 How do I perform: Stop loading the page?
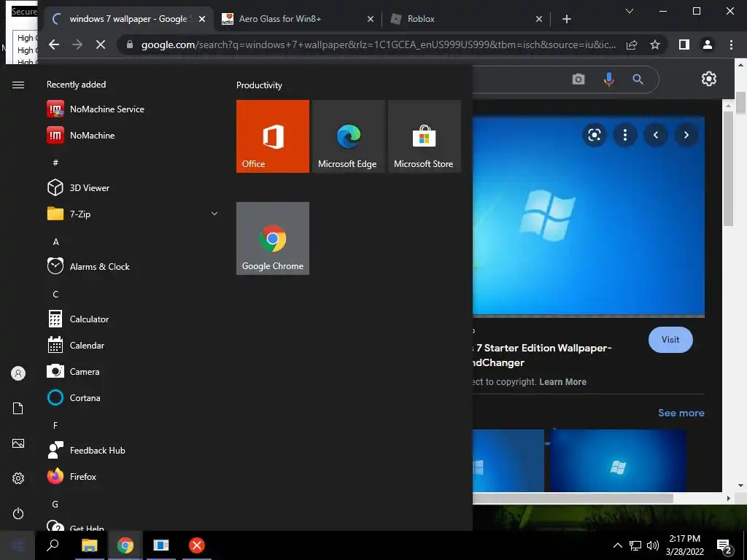101,44
